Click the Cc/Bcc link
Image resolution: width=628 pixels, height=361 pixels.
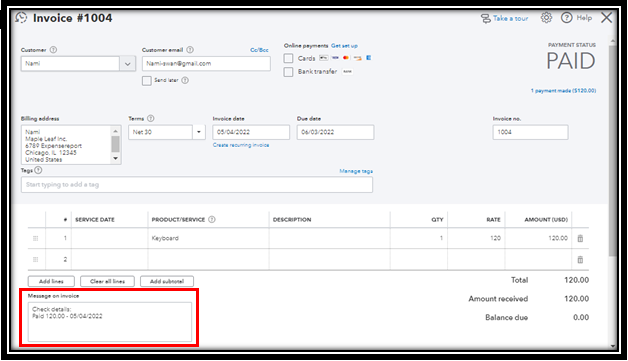point(259,50)
